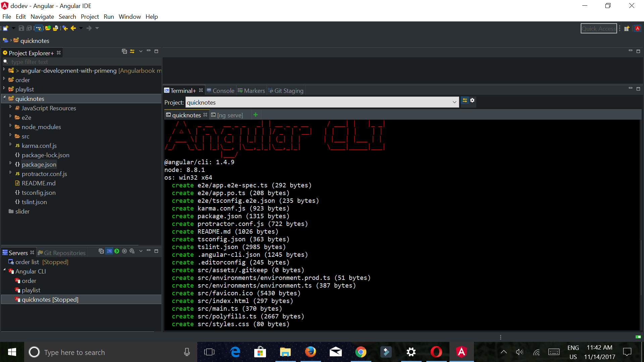Toggle the terminal synchronize icon next to Project dropdown

coord(465,100)
